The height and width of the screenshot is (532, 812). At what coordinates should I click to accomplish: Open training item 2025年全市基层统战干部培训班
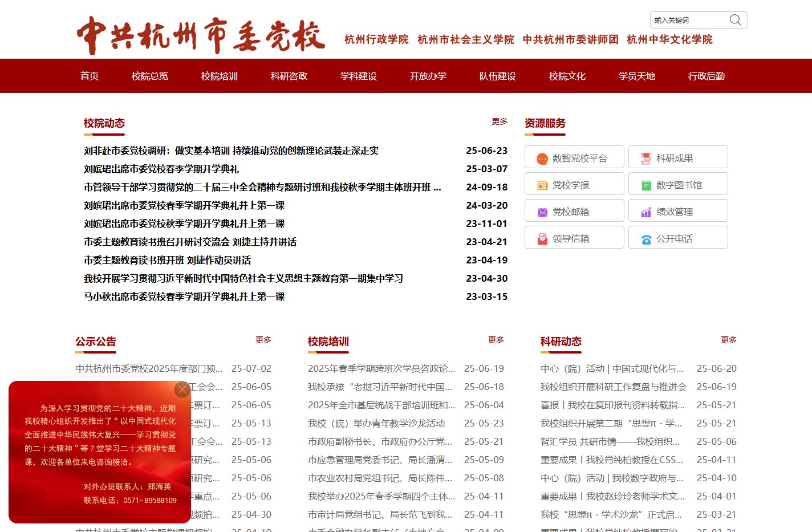coord(381,405)
